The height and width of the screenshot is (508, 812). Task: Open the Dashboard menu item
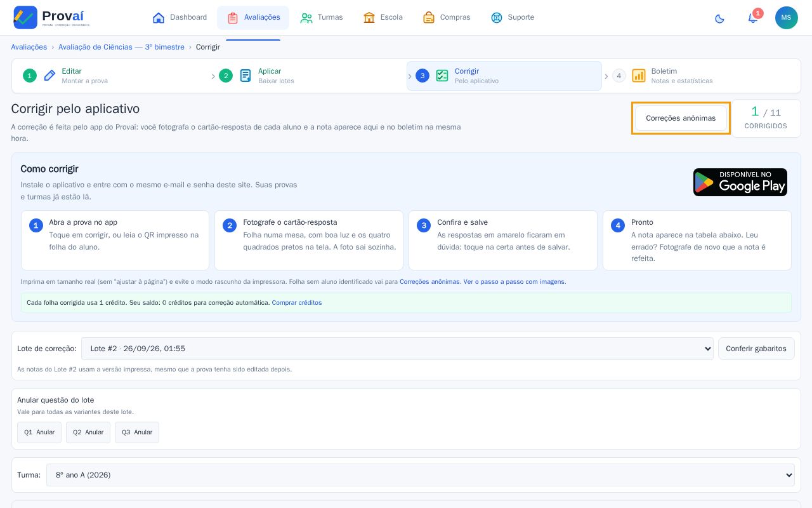coord(180,18)
